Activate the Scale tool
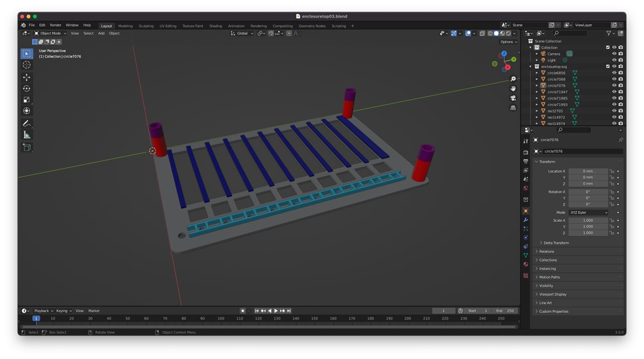Viewport: 644px width, 359px height. point(27,100)
